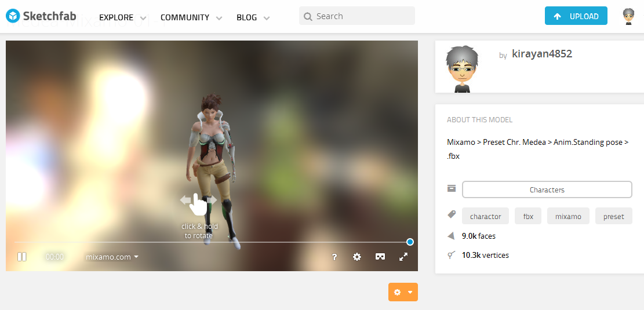Select the Characters category button
Image resolution: width=644 pixels, height=310 pixels.
(547, 189)
